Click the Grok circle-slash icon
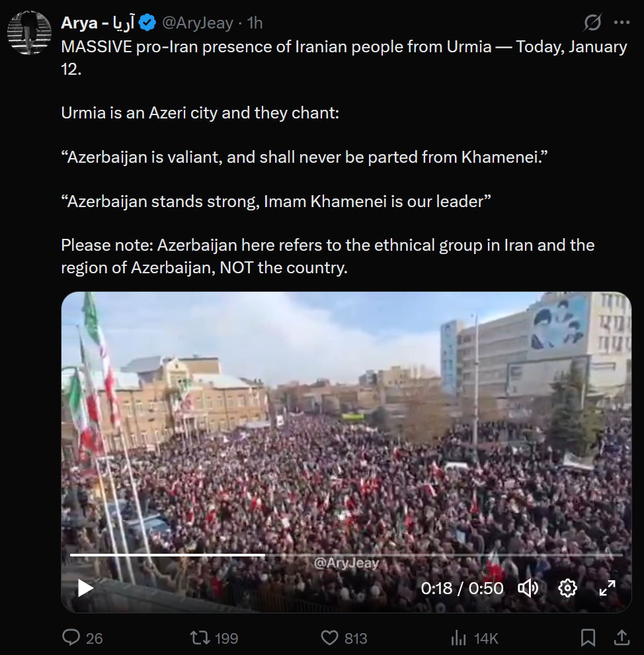The image size is (644, 655). (592, 22)
